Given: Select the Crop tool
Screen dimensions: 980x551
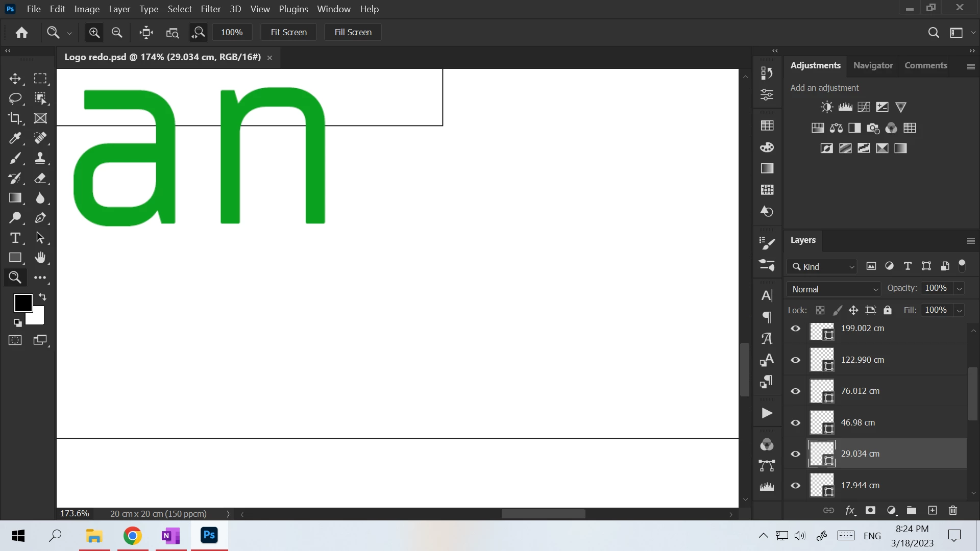Looking at the screenshot, I should [15, 118].
